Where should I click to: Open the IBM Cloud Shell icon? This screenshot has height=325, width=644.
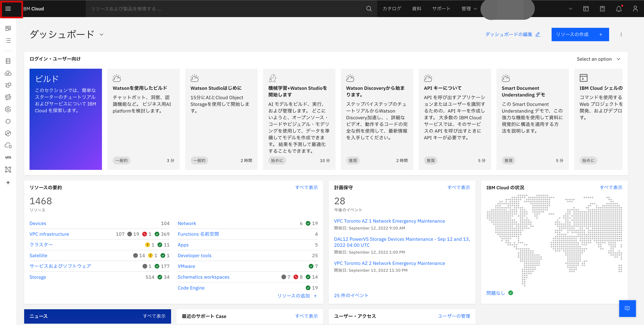586,9
